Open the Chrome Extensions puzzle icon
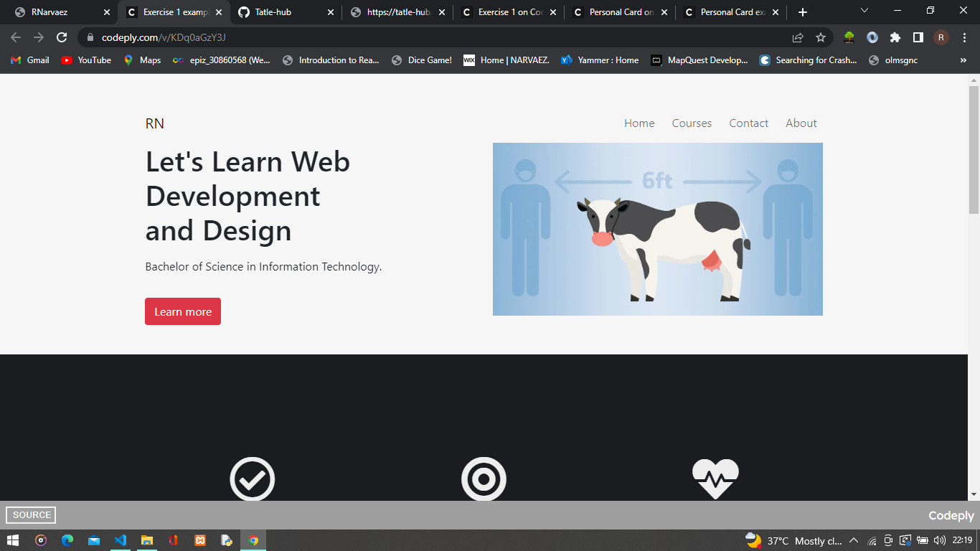The height and width of the screenshot is (551, 980). (895, 37)
